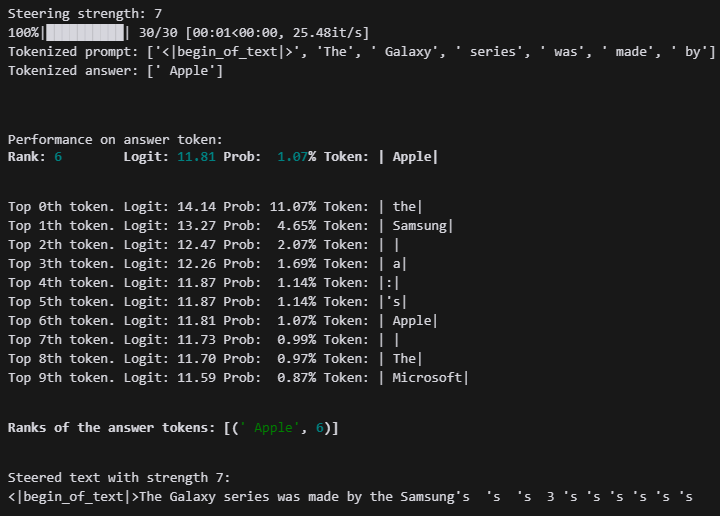This screenshot has height=516, width=720.
Task: Select the 'Tokenized prompt:' line
Action: 361,52
